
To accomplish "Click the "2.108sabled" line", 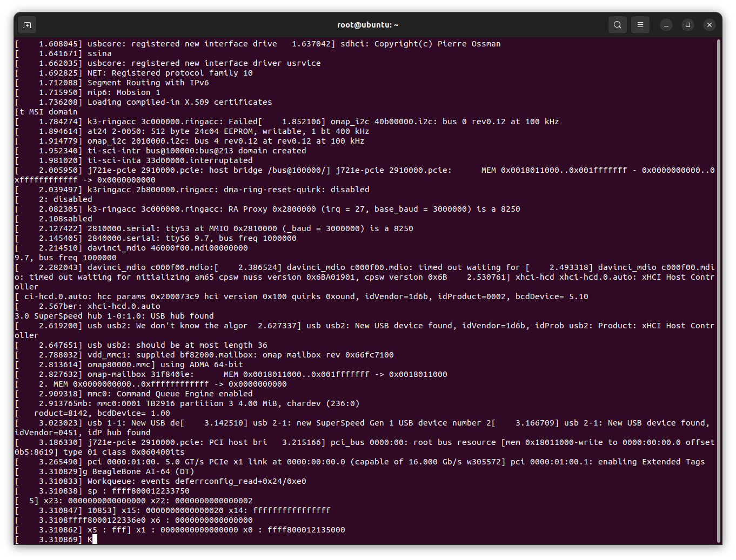I will (53, 219).
